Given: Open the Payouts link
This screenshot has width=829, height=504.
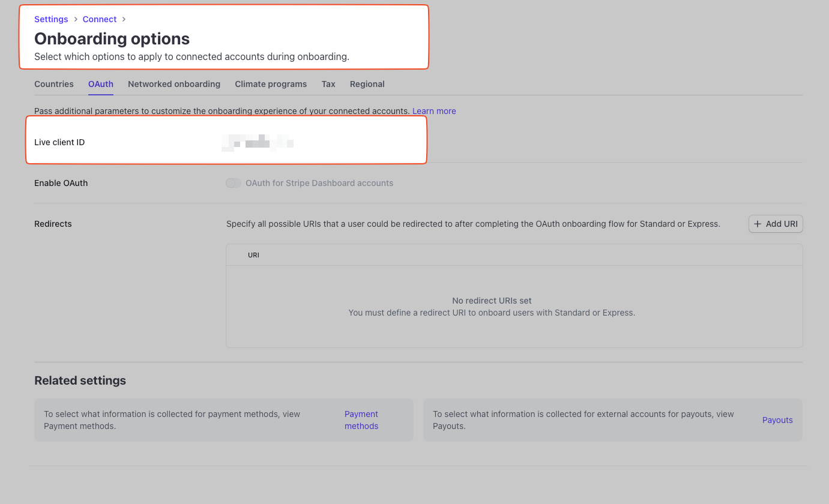Looking at the screenshot, I should [777, 420].
